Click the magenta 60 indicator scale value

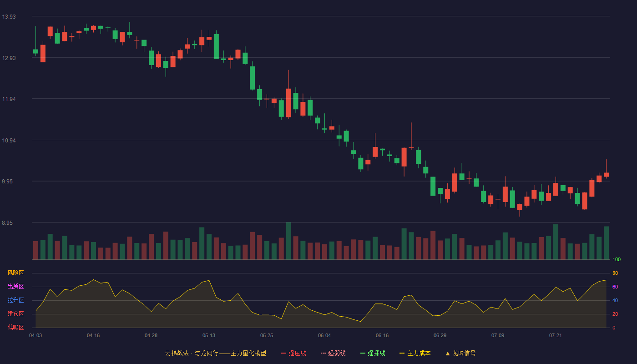click(x=615, y=287)
